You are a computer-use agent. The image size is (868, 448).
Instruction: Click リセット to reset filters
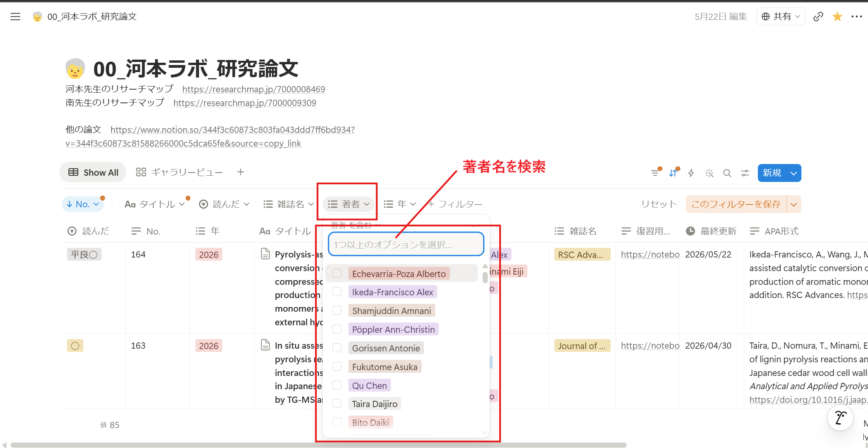(659, 204)
